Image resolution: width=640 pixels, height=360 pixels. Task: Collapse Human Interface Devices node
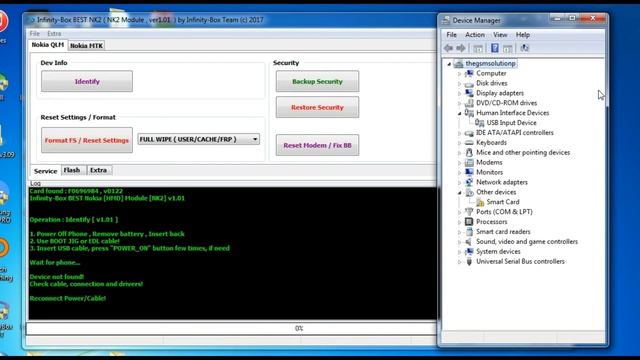[x=460, y=113]
